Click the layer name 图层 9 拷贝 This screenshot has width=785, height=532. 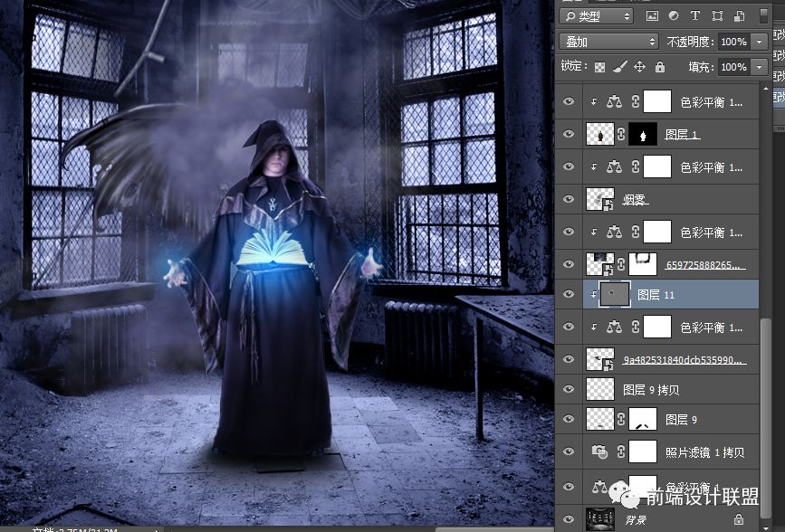pos(651,390)
